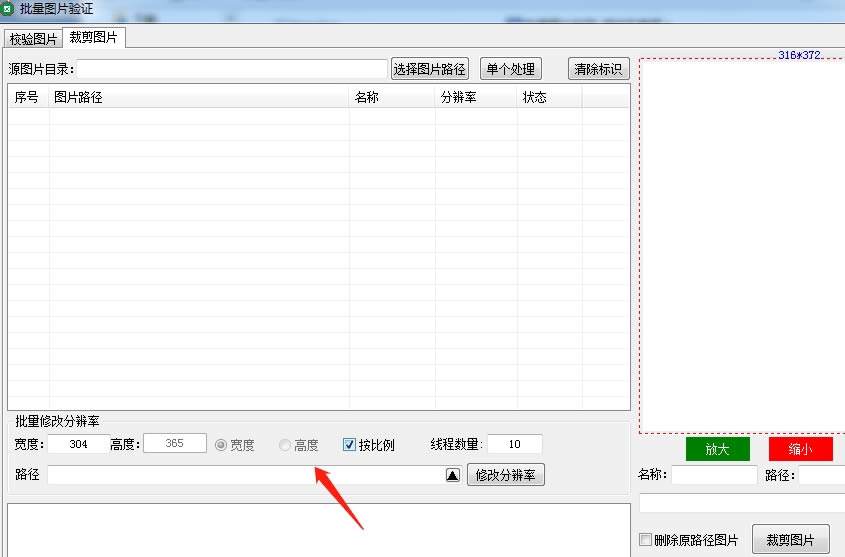This screenshot has width=845, height=557.
Task: Switch to the 校验图片 tab
Action: [33, 39]
